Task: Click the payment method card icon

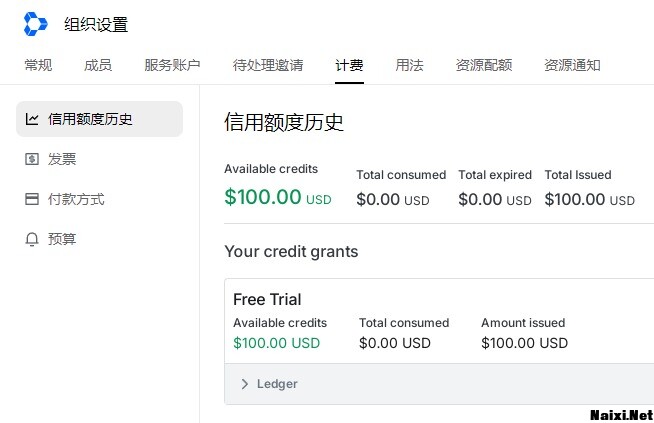Action: 32,199
